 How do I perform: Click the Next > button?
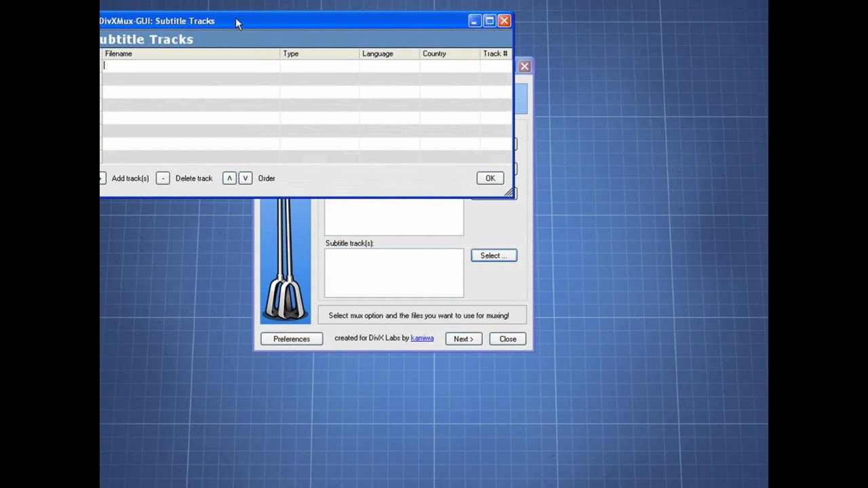(464, 339)
